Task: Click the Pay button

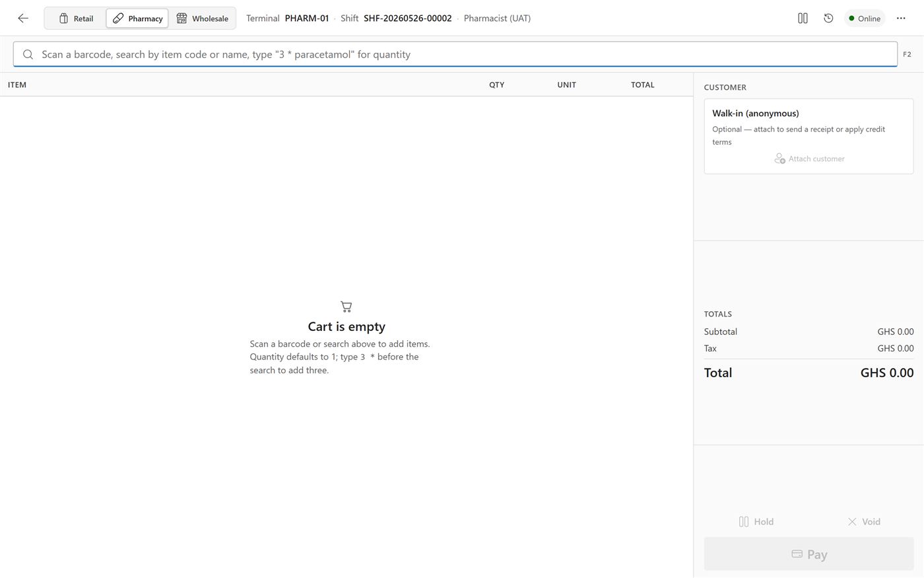Action: point(808,554)
